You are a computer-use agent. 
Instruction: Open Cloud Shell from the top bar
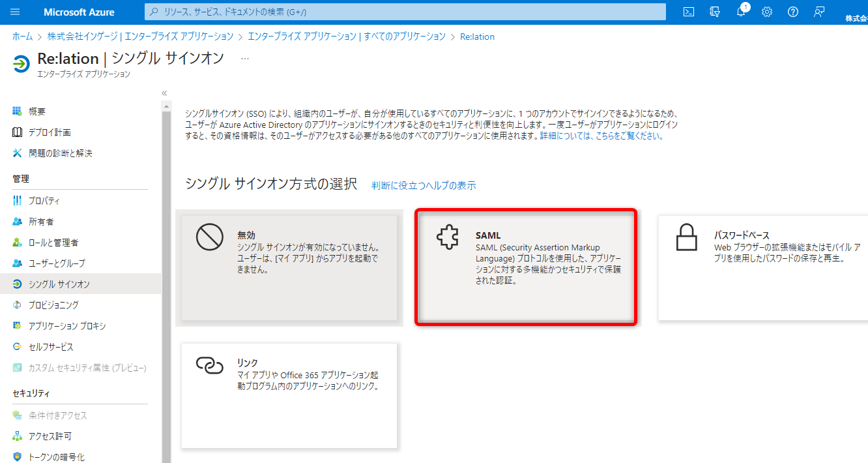688,12
